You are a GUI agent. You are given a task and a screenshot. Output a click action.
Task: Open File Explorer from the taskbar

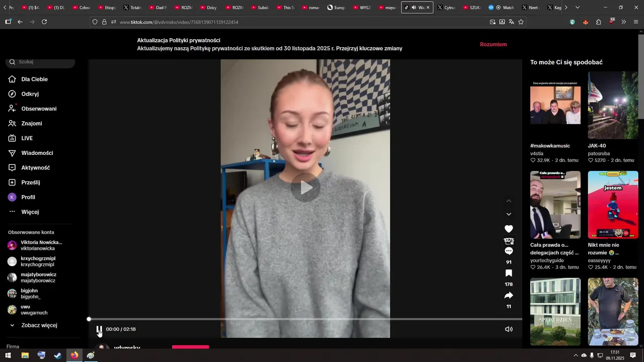pyautogui.click(x=25, y=355)
